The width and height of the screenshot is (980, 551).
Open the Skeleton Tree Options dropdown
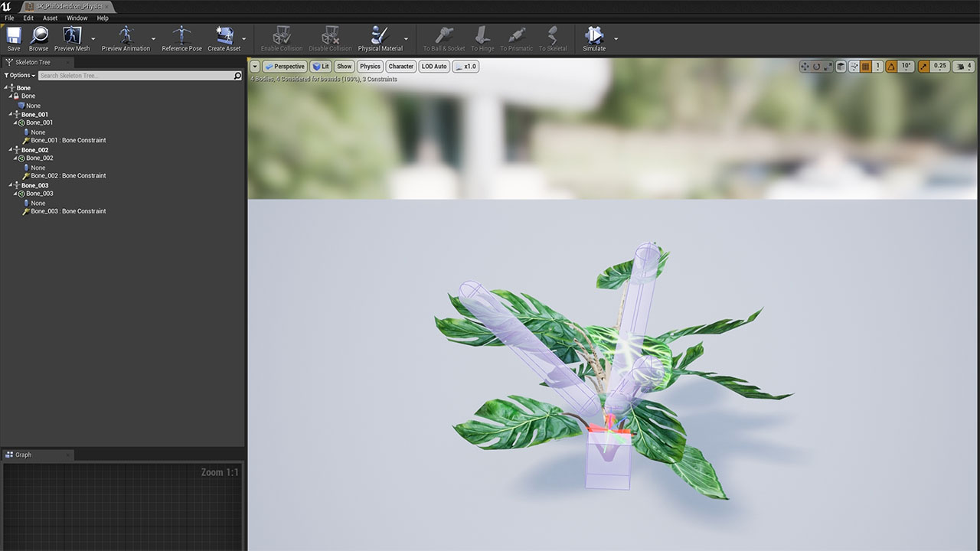[x=20, y=76]
